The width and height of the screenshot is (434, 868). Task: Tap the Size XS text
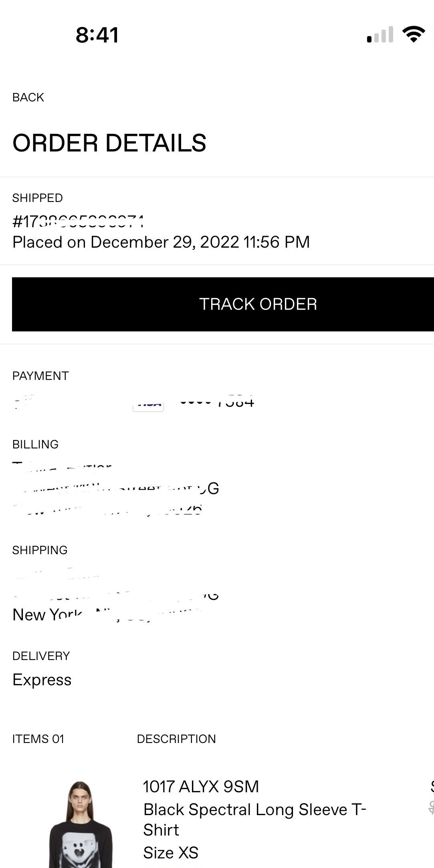pos(171,853)
